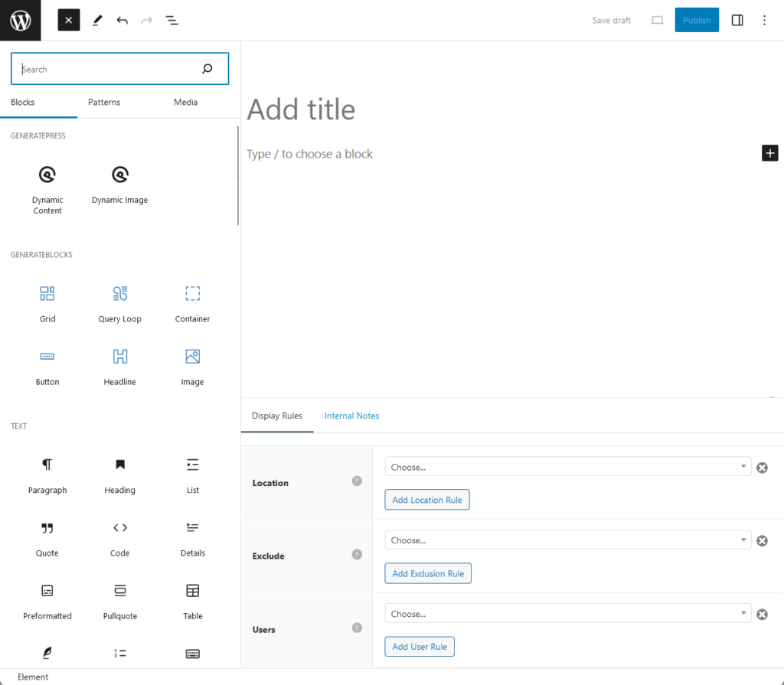Insert the Grid block
Image resolution: width=784 pixels, height=685 pixels.
tap(47, 304)
